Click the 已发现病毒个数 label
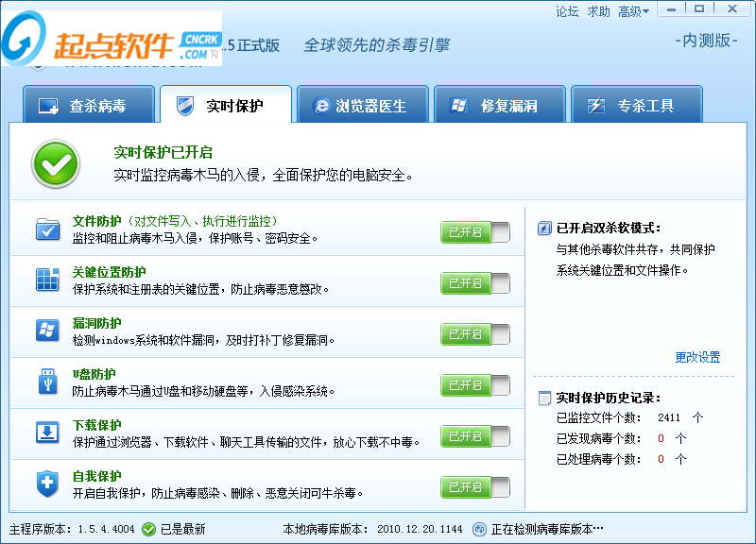Image resolution: width=756 pixels, height=544 pixels. point(598,438)
